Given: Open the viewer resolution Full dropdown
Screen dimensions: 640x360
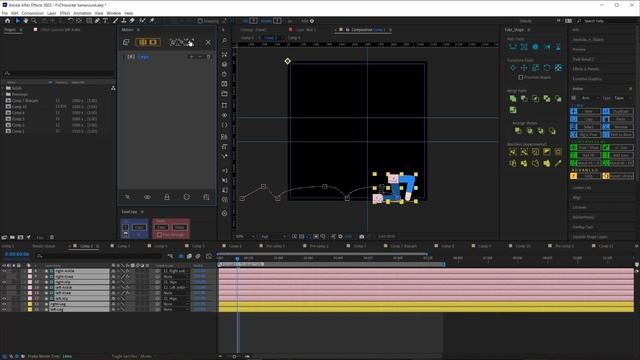Looking at the screenshot, I should click(x=272, y=236).
